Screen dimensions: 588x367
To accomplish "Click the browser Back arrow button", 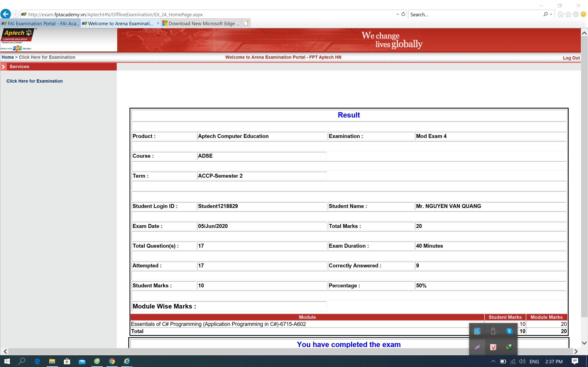I will click(x=6, y=14).
